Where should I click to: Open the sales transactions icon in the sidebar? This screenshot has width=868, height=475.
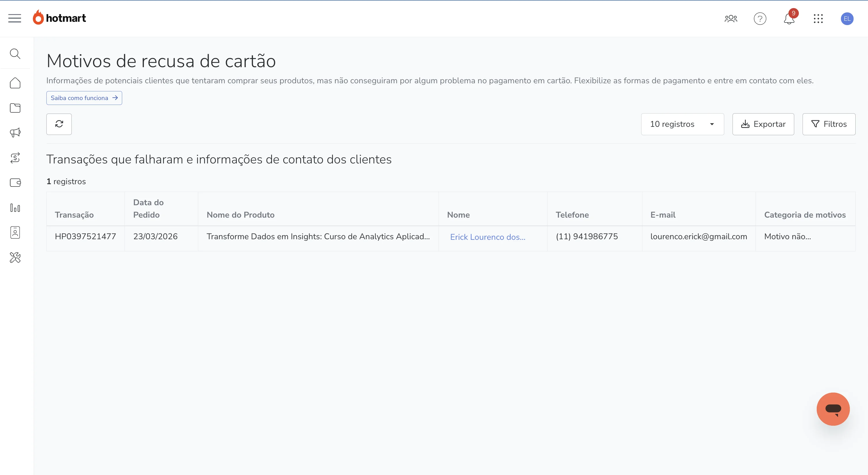pos(15,158)
